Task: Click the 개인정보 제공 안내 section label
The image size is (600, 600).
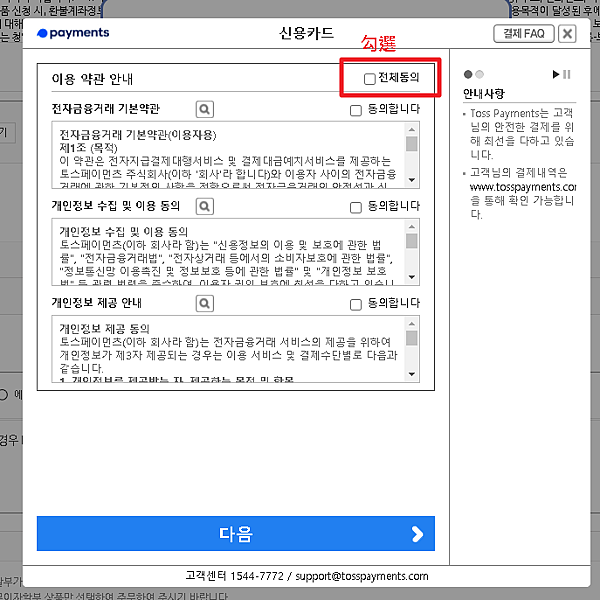Action: coord(96,303)
